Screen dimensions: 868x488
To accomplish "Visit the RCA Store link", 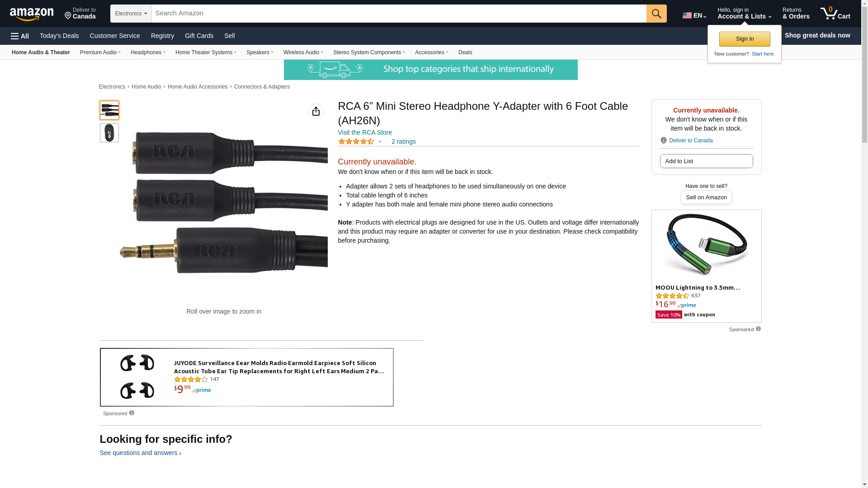I will click(x=365, y=132).
